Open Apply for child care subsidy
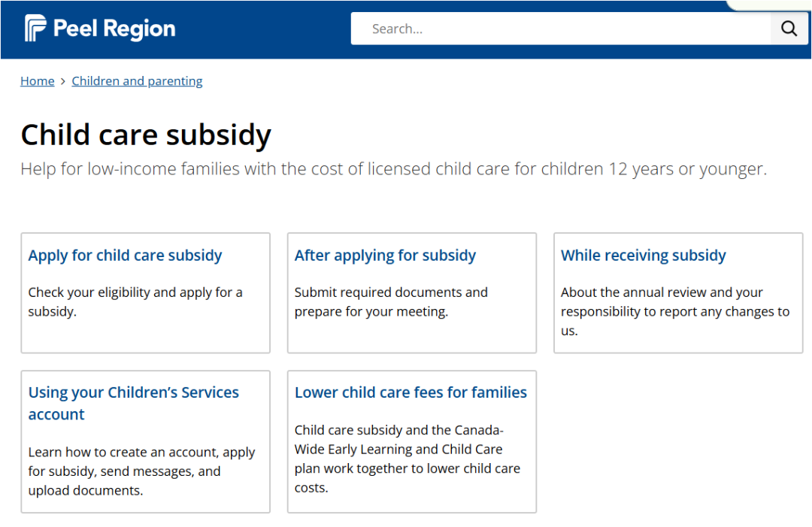Image resolution: width=812 pixels, height=527 pixels. [125, 255]
